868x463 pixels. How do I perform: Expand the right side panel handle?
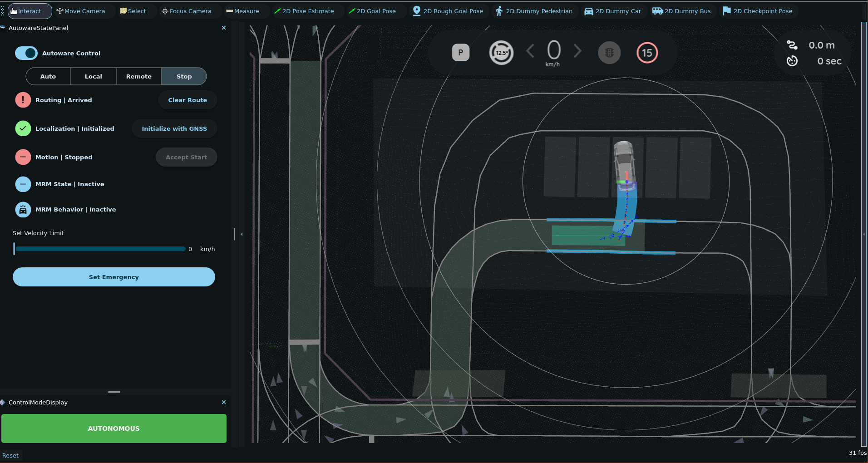click(x=863, y=234)
